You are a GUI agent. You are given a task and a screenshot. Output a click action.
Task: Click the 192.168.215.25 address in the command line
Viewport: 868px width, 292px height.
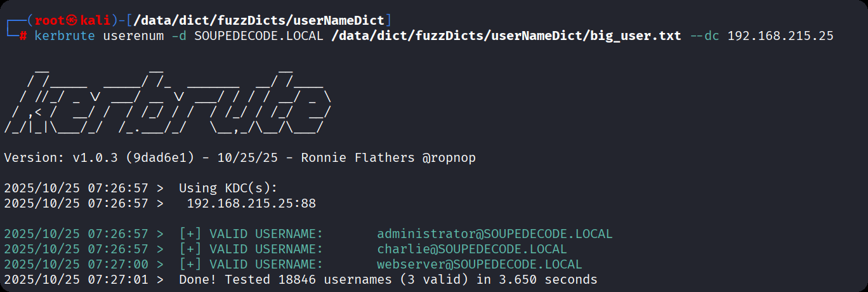(x=780, y=36)
